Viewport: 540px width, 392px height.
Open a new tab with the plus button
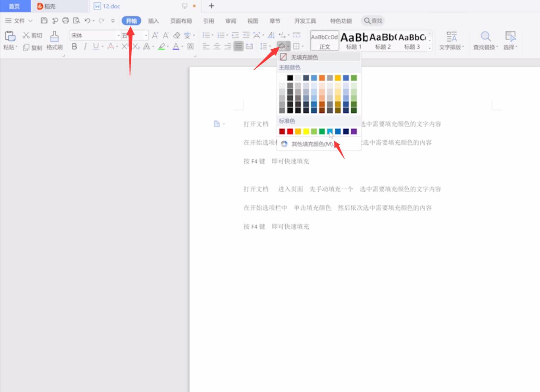point(211,6)
